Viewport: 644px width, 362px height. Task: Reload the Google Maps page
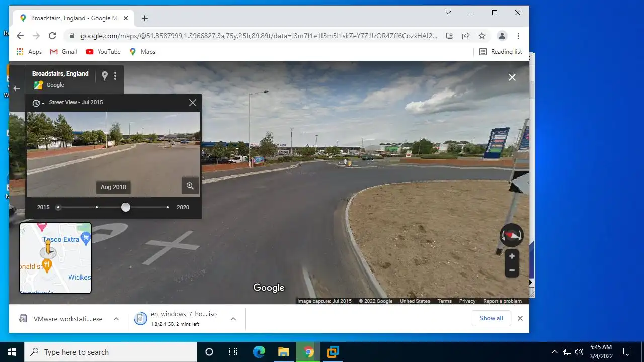point(52,36)
